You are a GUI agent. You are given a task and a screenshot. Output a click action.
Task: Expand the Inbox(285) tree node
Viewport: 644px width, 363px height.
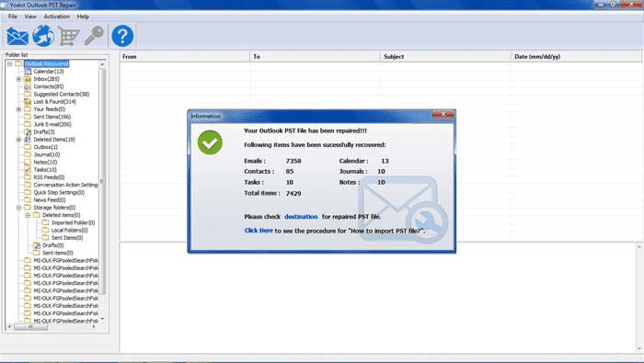pos(18,79)
